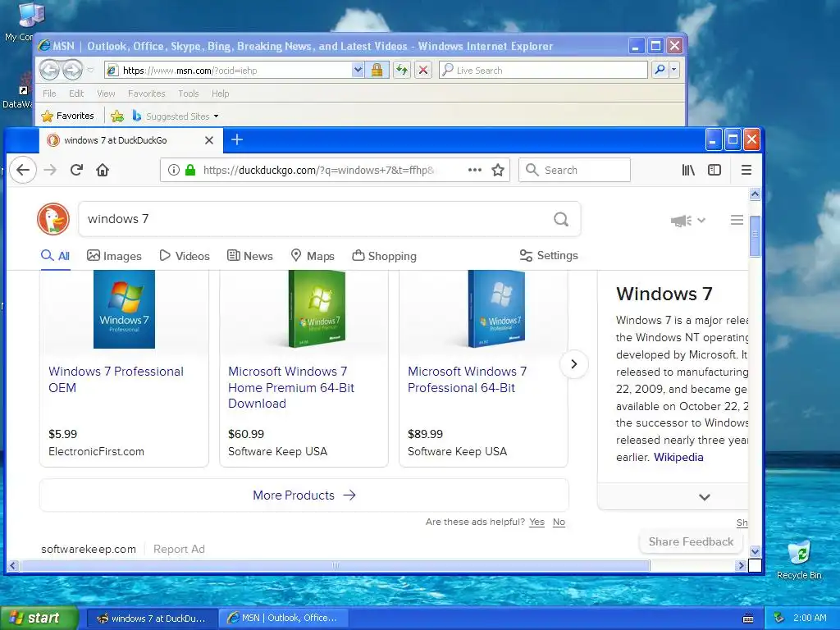Open new tab with plus button

coord(237,139)
